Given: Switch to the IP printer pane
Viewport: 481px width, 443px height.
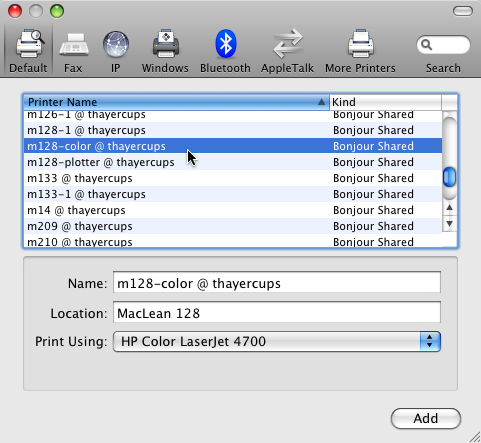Looking at the screenshot, I should [x=115, y=51].
